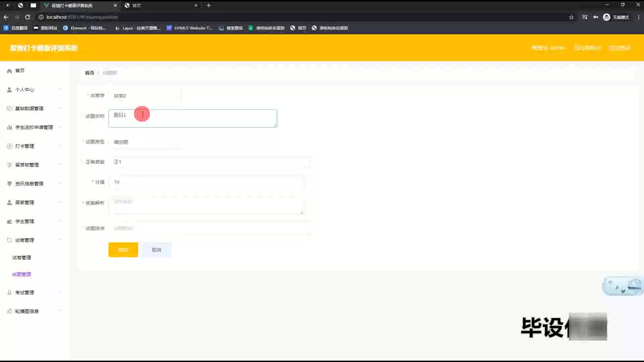Click the 打卡管理 sidebar icon
The image size is (644, 362).
[x=9, y=146]
